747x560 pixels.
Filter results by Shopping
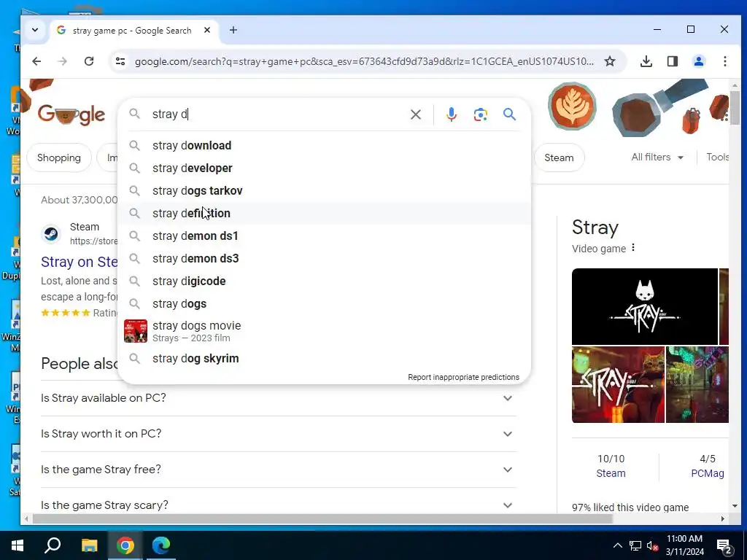tap(59, 157)
